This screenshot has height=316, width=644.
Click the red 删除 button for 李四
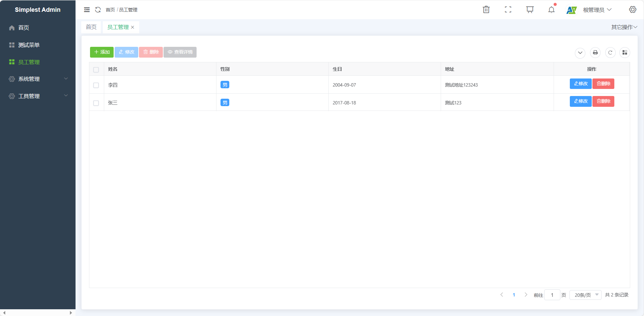coord(603,84)
